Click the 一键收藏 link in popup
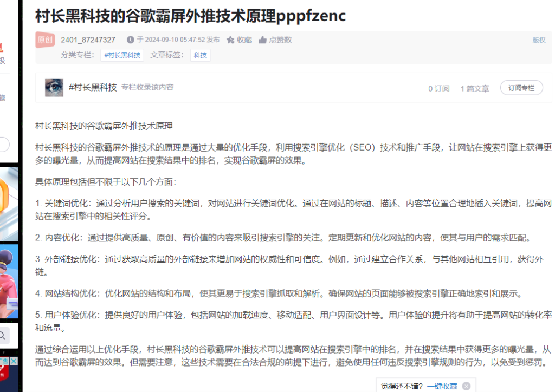Viewport: 555px width, 392px height. (x=442, y=386)
